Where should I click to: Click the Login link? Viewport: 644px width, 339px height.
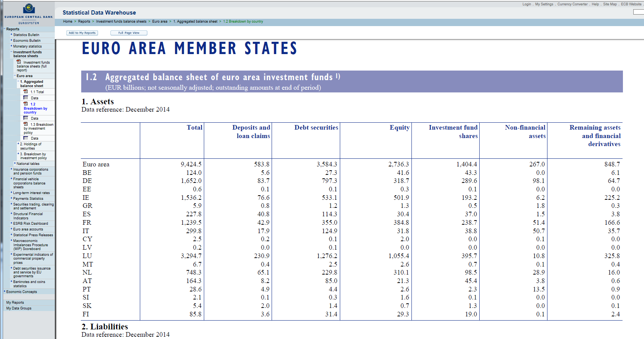[x=527, y=4]
